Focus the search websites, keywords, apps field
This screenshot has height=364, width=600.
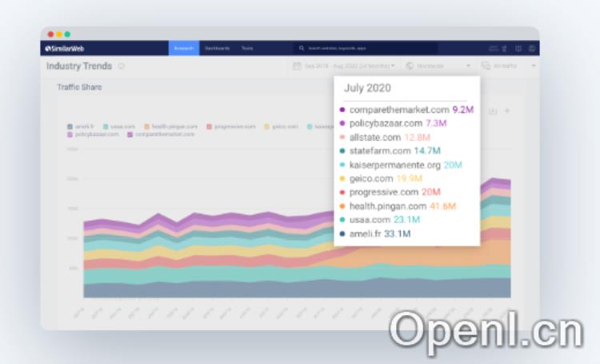click(366, 48)
